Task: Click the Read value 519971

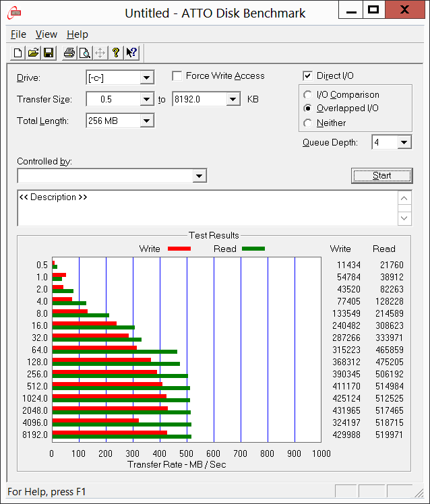Action: (389, 435)
